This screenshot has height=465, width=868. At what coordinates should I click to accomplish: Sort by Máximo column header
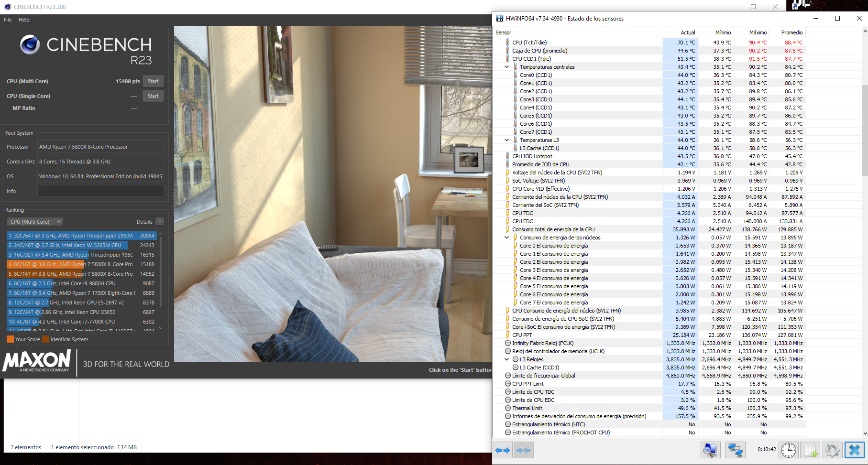point(752,32)
